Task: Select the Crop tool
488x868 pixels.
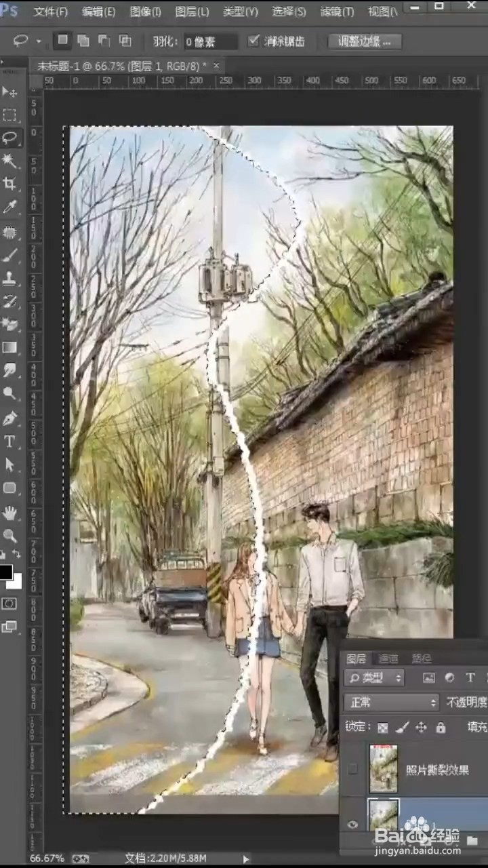Action: [9, 184]
